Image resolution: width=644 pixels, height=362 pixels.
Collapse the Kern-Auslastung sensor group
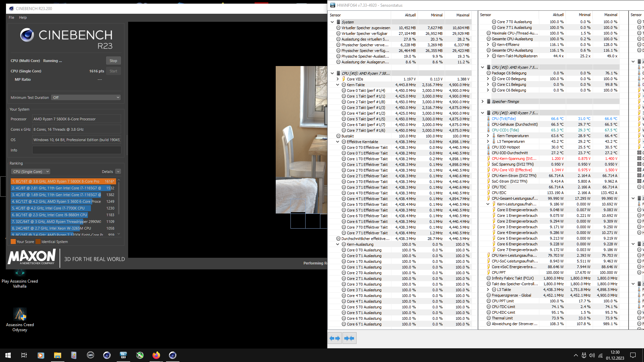338,244
